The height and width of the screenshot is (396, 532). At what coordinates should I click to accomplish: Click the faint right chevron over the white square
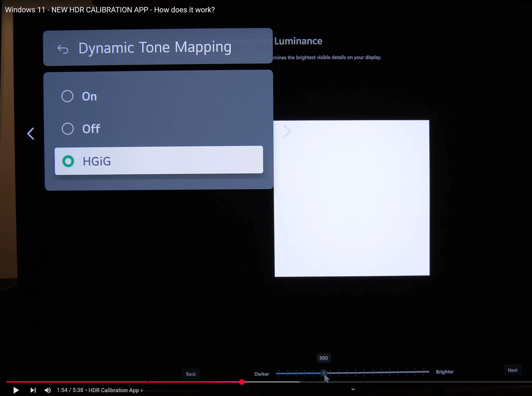coord(287,131)
